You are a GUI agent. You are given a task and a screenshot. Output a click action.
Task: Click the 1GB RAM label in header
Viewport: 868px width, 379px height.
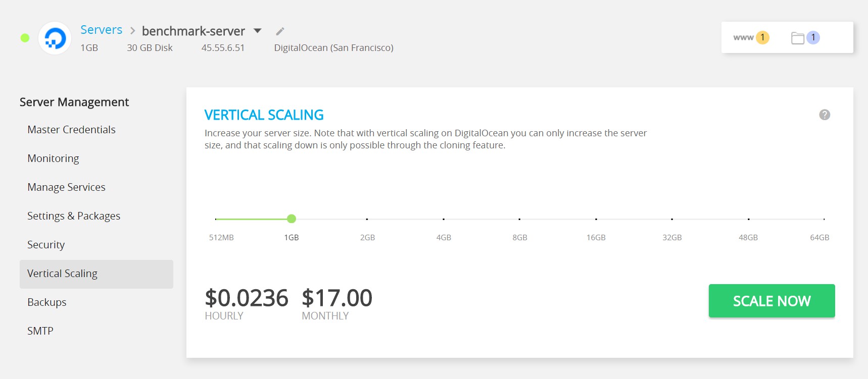89,48
